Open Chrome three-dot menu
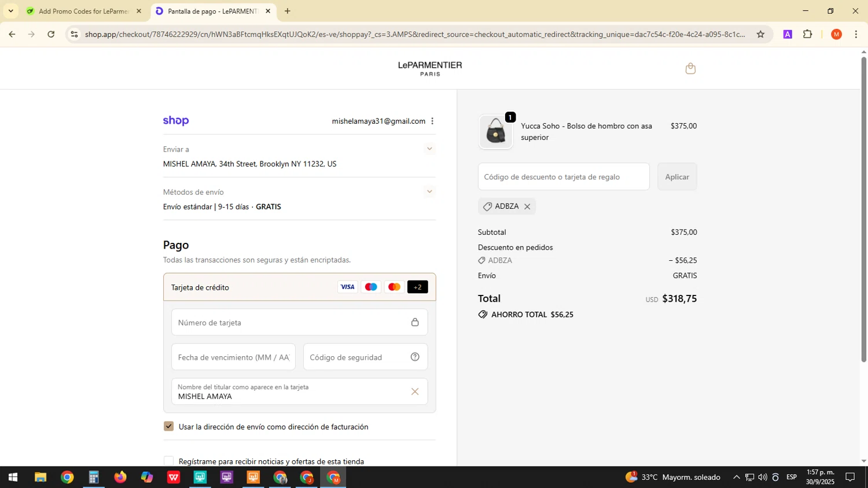The width and height of the screenshot is (868, 488). tap(856, 35)
